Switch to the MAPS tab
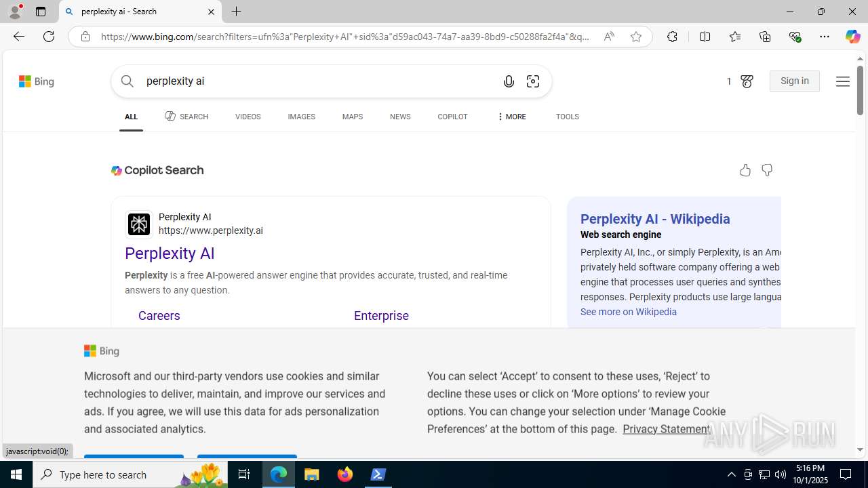The width and height of the screenshot is (868, 488). pyautogui.click(x=353, y=117)
